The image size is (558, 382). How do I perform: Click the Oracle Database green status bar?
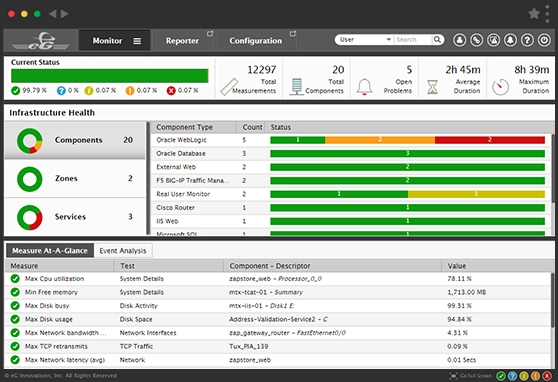coord(407,153)
